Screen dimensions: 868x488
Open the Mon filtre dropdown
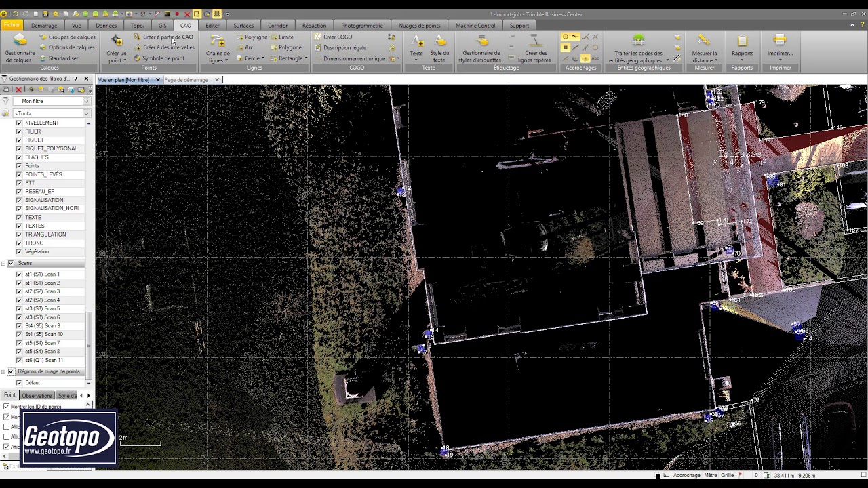[86, 102]
